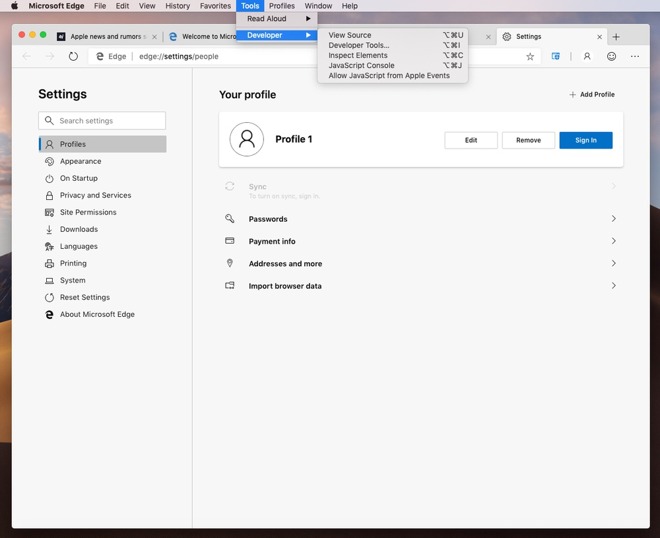
Task: Open the Edit menu in menu bar
Action: click(x=122, y=6)
